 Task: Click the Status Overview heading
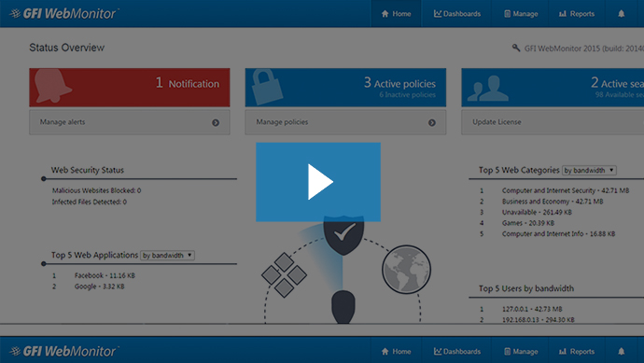click(x=66, y=48)
